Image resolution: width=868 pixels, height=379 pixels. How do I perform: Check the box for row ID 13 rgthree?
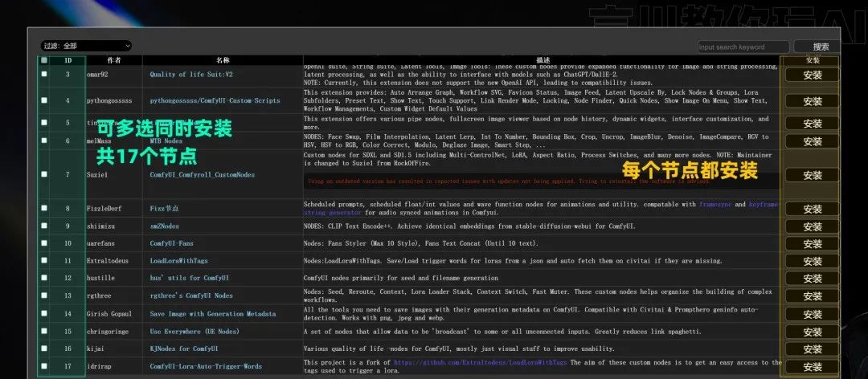(44, 295)
